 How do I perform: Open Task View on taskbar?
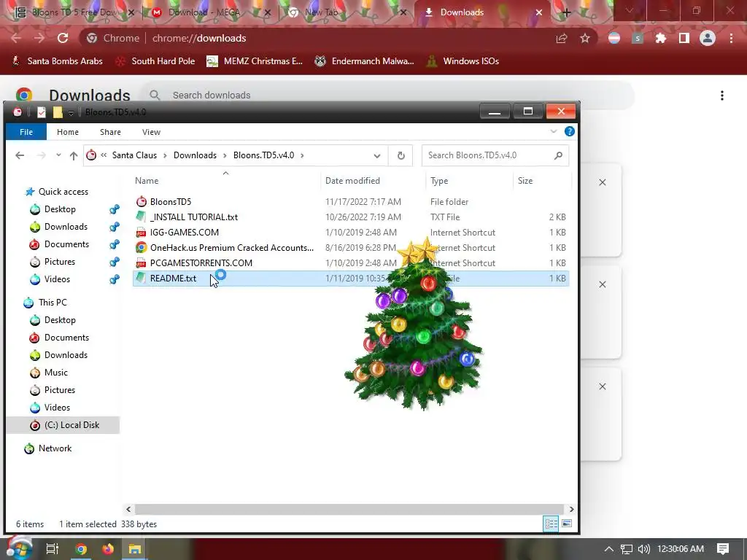tap(53, 549)
